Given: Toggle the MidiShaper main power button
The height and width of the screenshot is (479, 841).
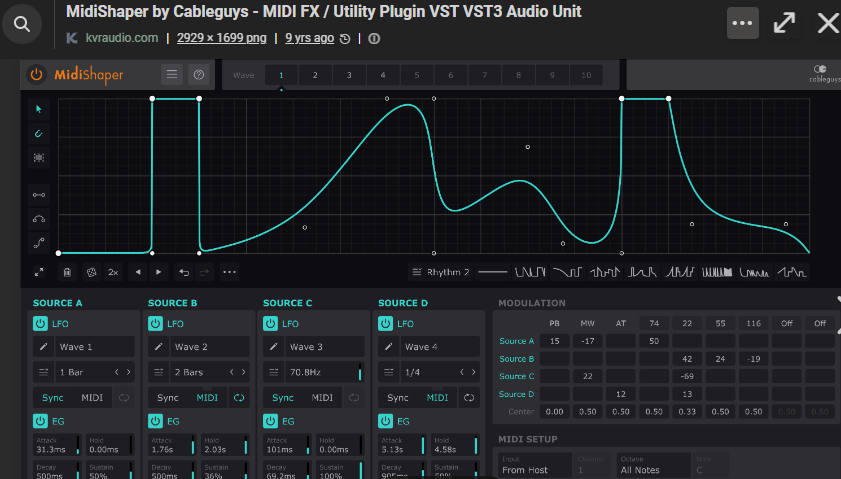Looking at the screenshot, I should tap(36, 75).
